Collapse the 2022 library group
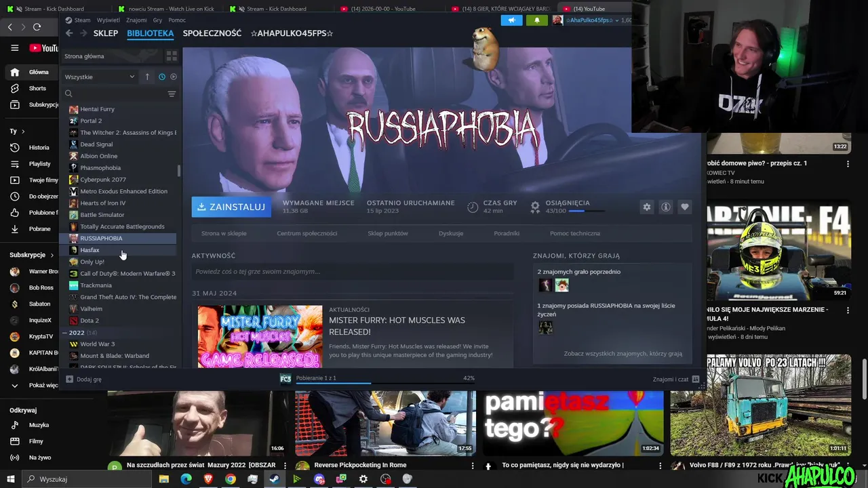The image size is (868, 488). tap(64, 333)
